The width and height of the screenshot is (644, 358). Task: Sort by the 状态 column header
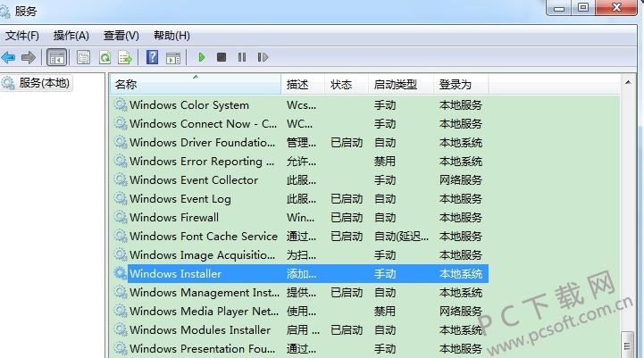click(x=347, y=85)
